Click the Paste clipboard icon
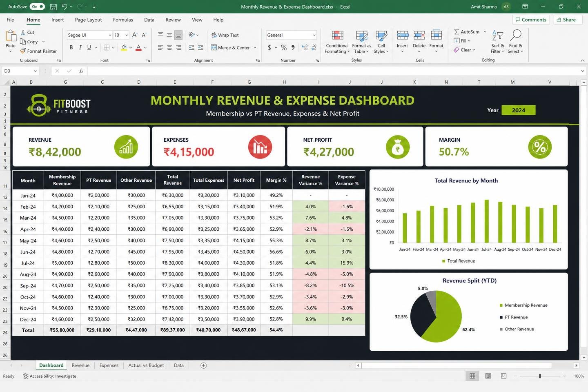This screenshot has height=392, width=588. coord(11,36)
